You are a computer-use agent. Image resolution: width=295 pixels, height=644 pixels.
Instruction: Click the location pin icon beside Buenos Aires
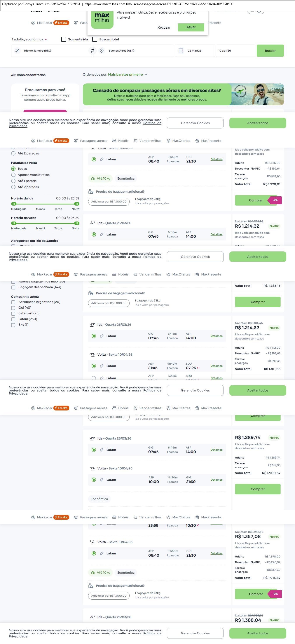pyautogui.click(x=102, y=51)
